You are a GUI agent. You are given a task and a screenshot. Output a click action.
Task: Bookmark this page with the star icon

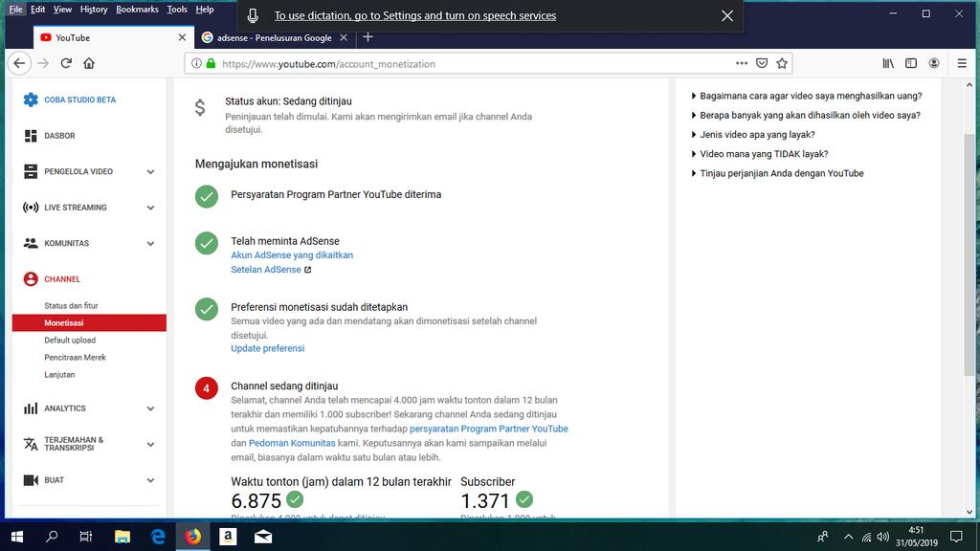tap(781, 63)
